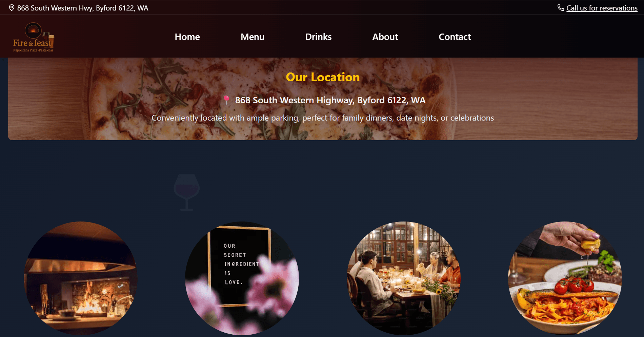Open the secret ingredient letter board photo
644x337 pixels.
point(242,278)
